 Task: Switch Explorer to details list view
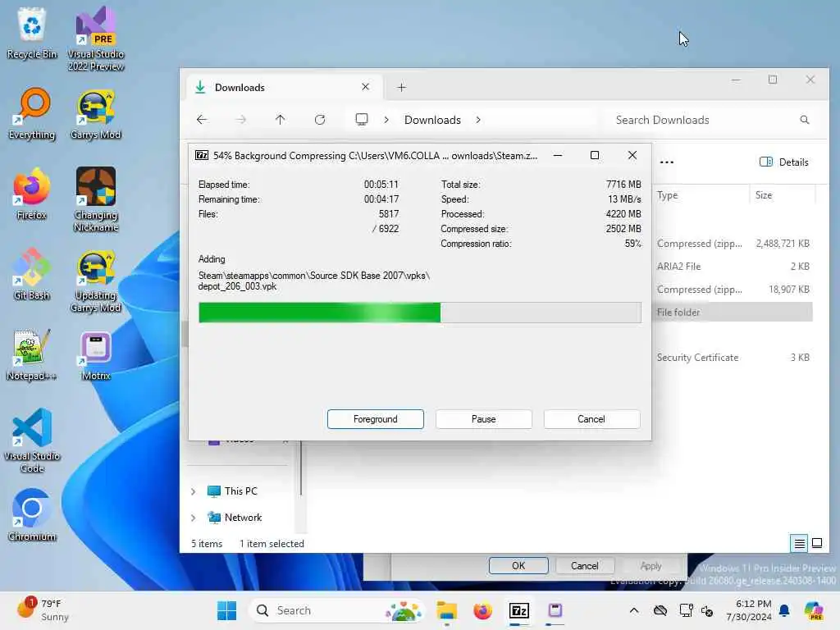click(x=799, y=543)
